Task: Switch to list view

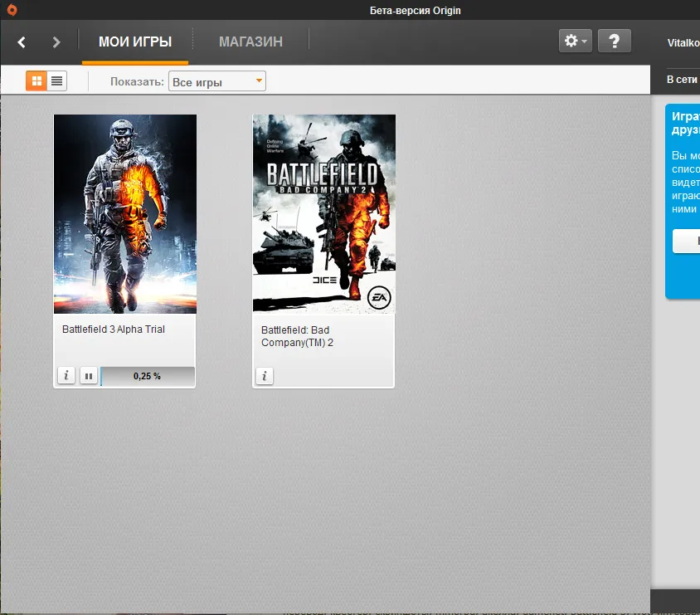Action: coord(56,81)
